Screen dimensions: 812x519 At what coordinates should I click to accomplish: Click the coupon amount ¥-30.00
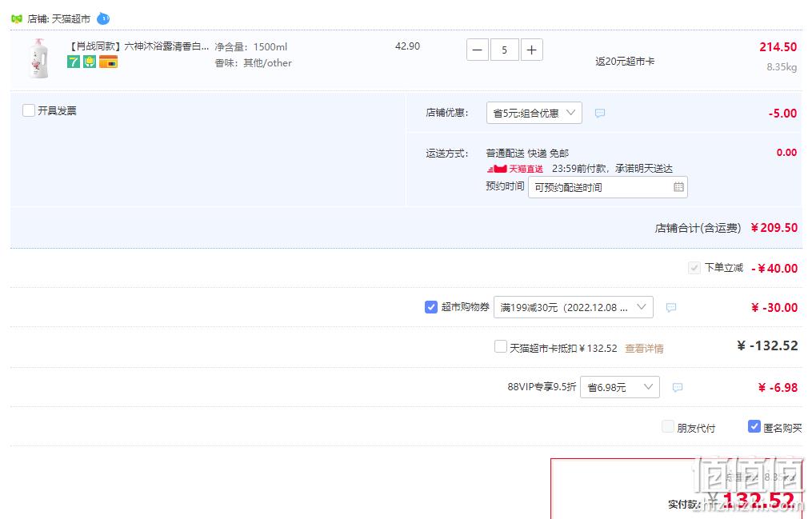coord(774,308)
